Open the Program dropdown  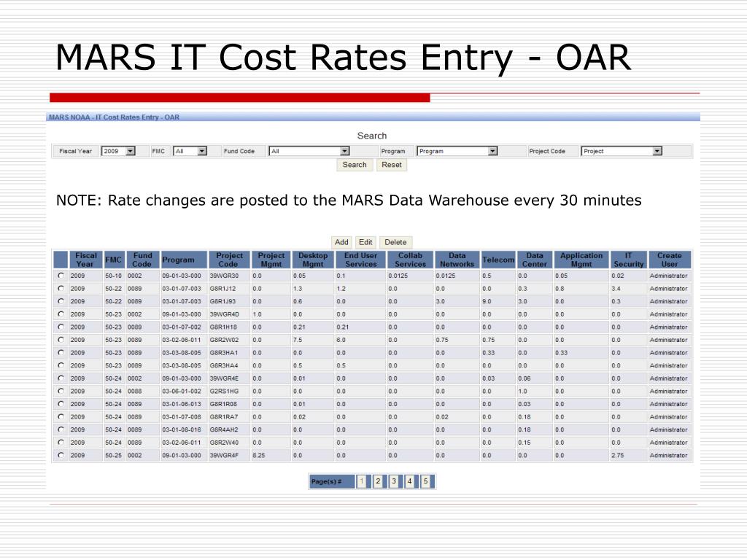click(x=457, y=151)
